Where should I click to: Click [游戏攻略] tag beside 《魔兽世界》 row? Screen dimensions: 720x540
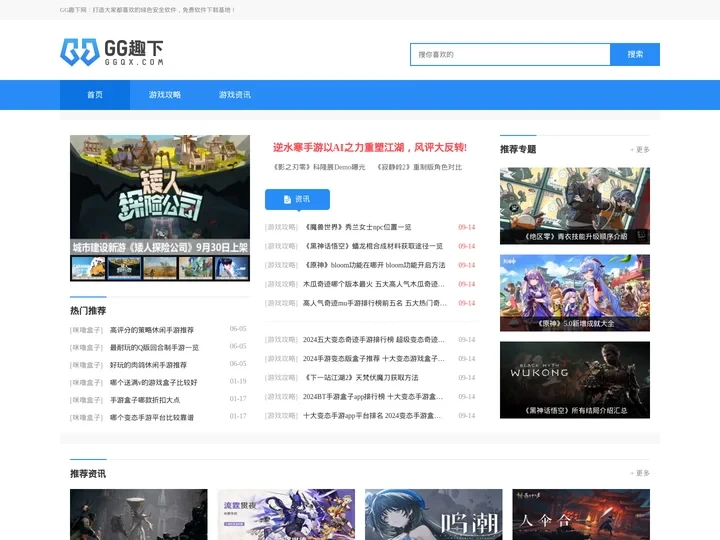tap(281, 227)
